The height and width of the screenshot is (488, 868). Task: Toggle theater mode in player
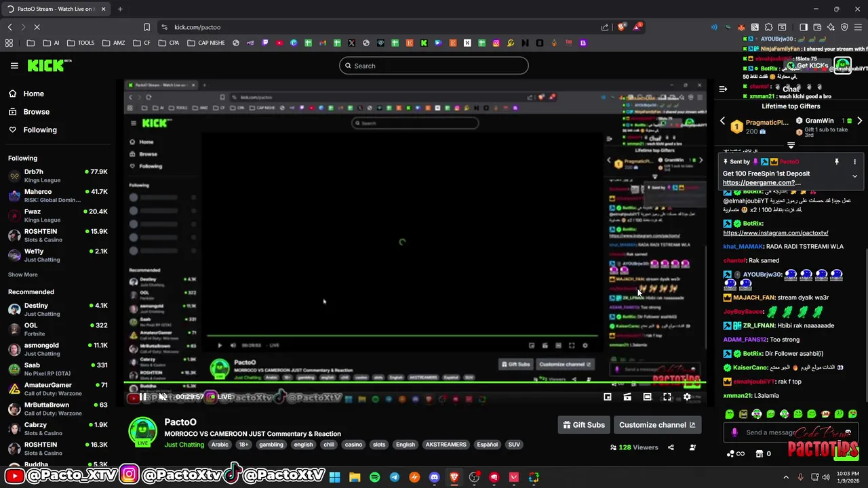pos(647,397)
